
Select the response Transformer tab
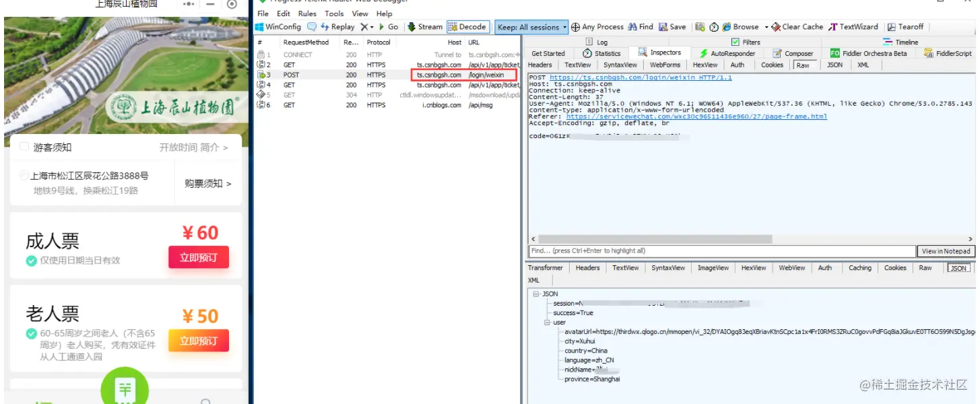pyautogui.click(x=545, y=268)
